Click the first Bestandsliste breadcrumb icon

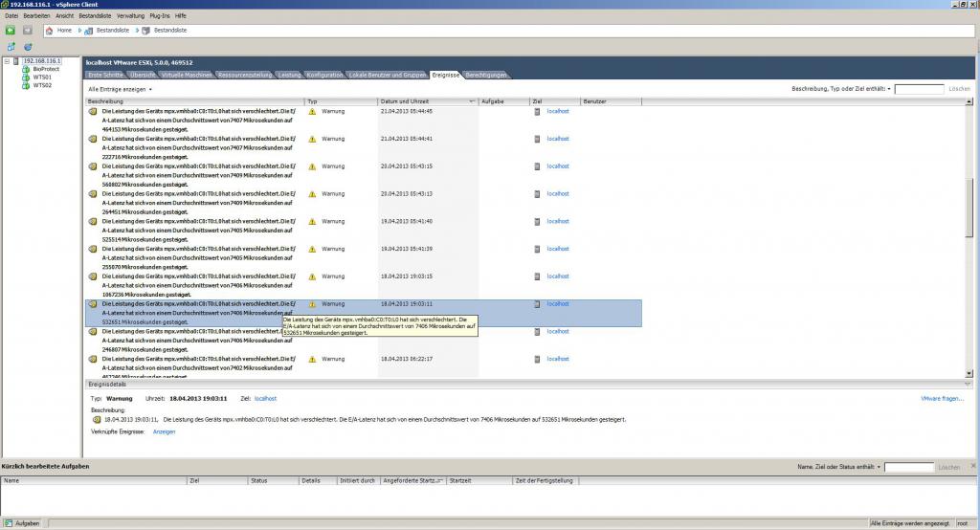pos(89,30)
